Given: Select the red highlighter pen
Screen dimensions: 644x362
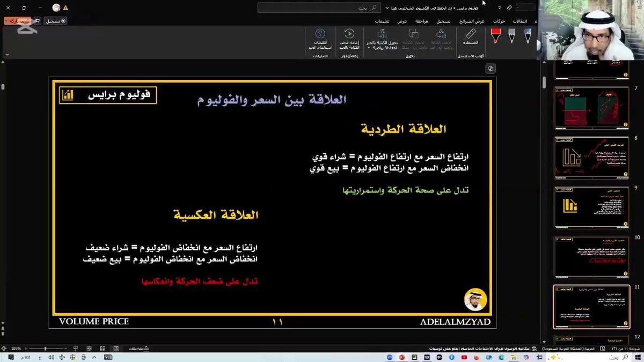Looking at the screenshot, I should coord(496,37).
